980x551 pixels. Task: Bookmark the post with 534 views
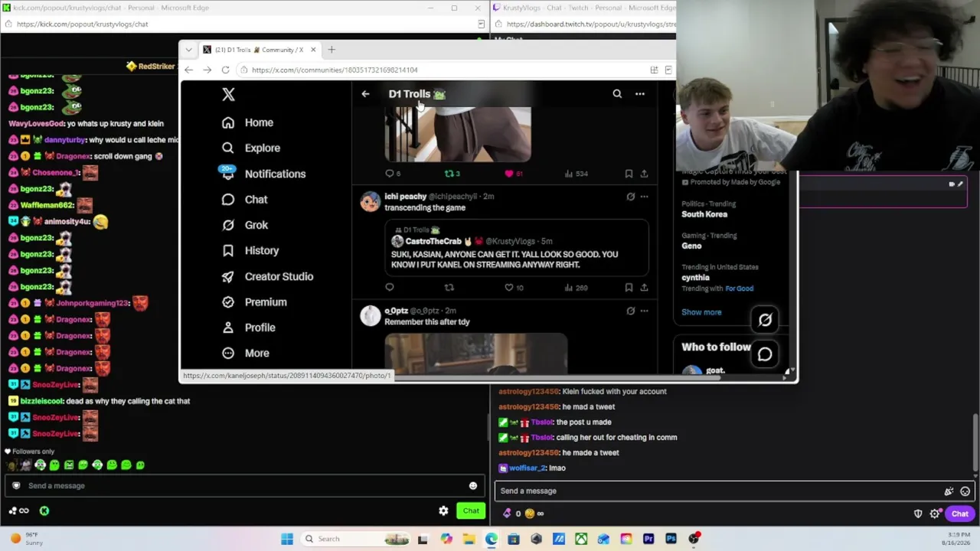(629, 174)
